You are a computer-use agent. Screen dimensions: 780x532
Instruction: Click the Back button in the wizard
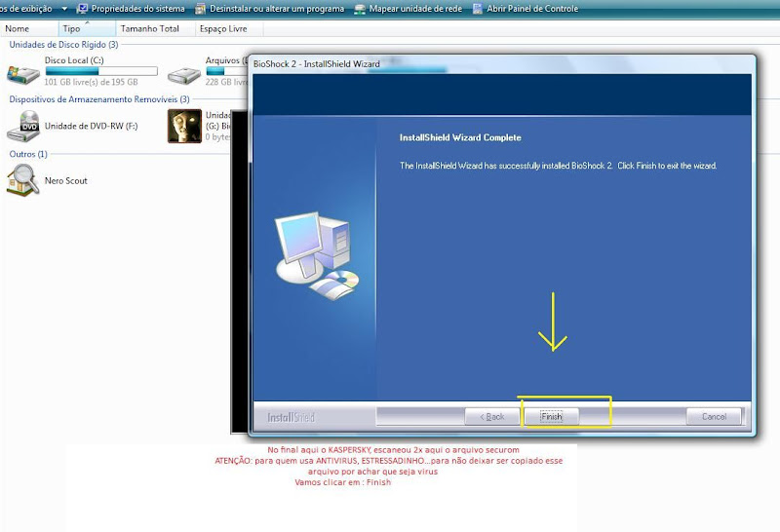(491, 417)
